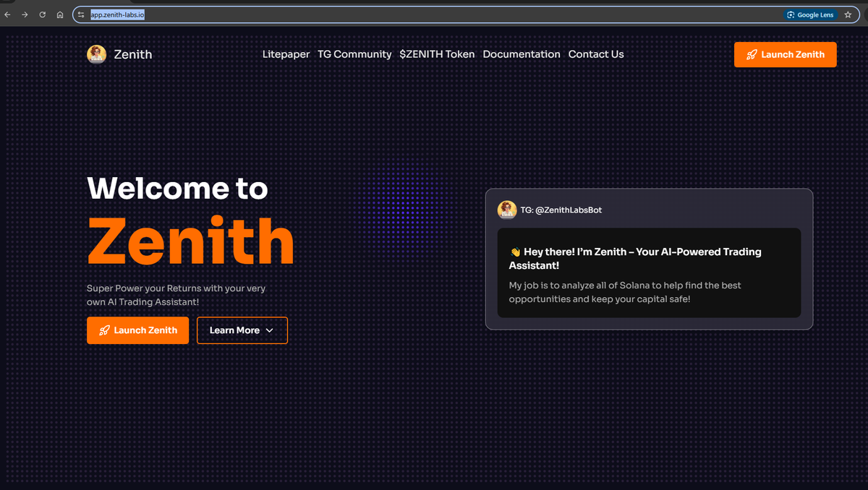Open Google Lens from the address bar

click(810, 14)
